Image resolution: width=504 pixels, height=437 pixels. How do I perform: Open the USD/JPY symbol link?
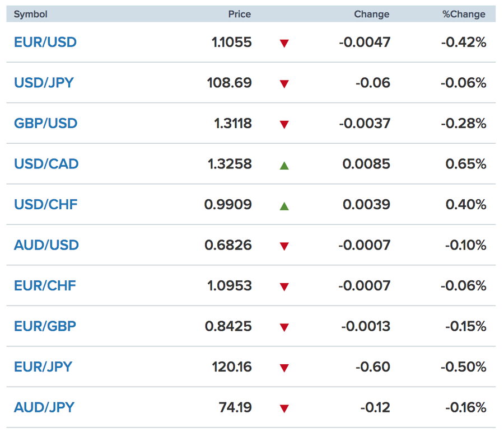(44, 83)
